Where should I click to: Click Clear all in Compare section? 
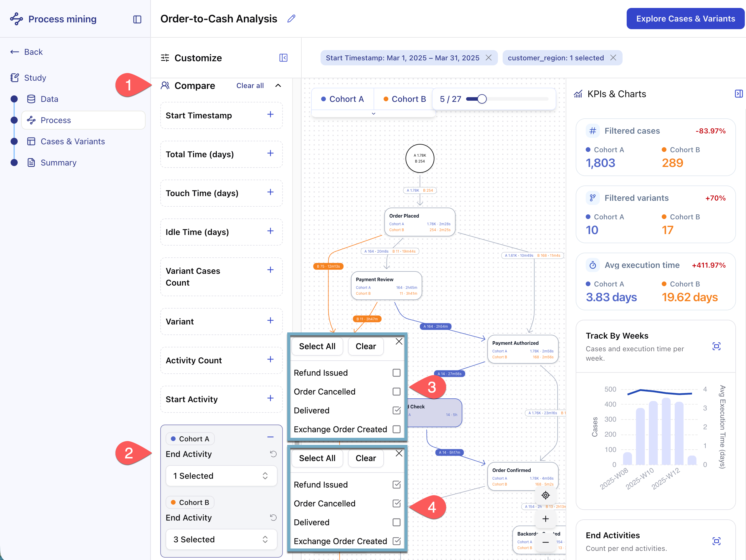pos(250,86)
